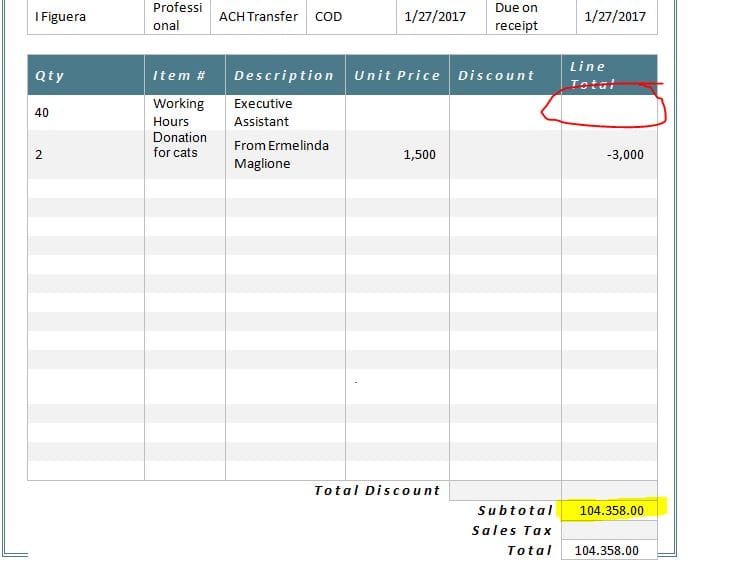Screen dimensions: 733x563
Task: Select the Unit Price column header
Action: pyautogui.click(x=397, y=75)
